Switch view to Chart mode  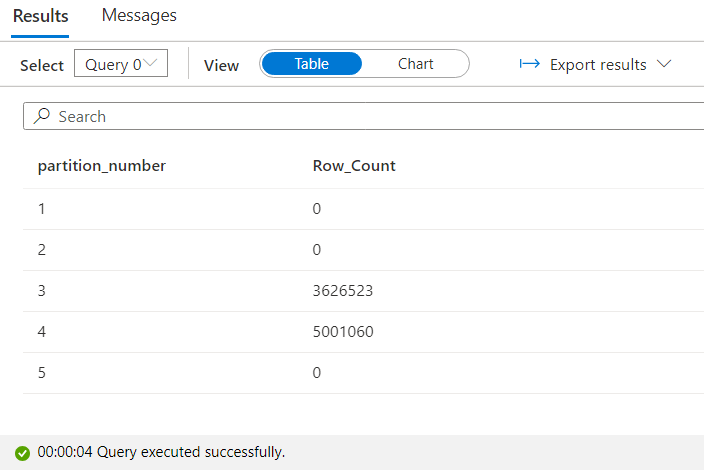pos(415,64)
